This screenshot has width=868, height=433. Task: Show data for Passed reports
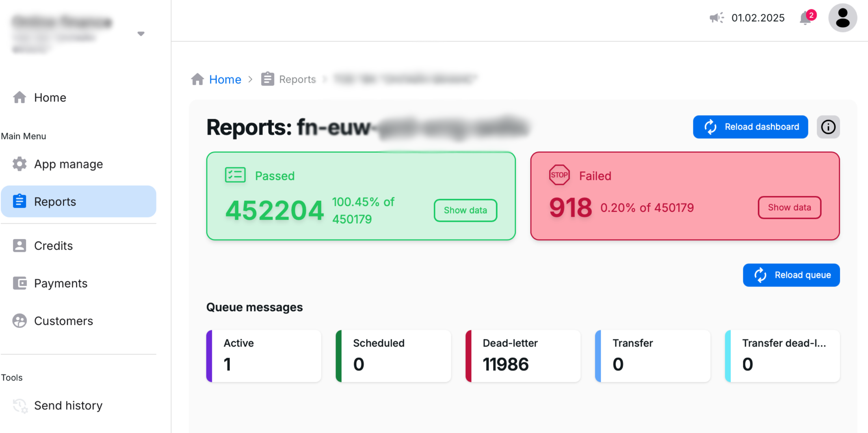coord(465,210)
